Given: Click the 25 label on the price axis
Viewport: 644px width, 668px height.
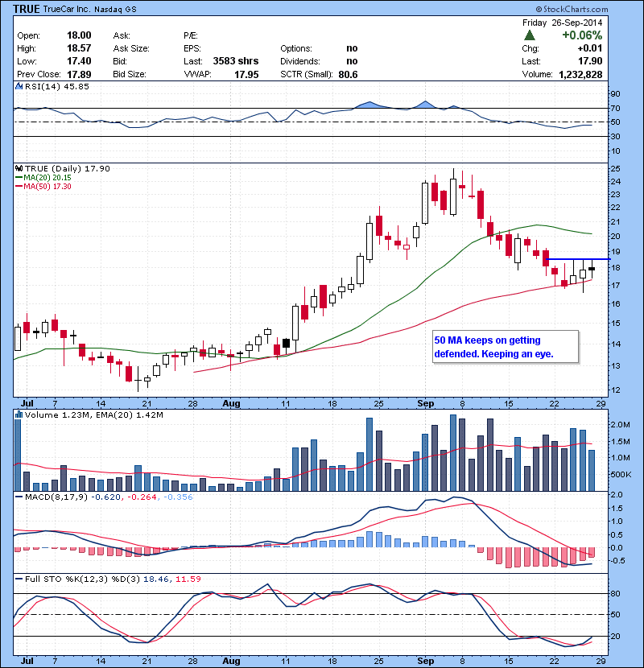Looking at the screenshot, I should click(x=615, y=169).
